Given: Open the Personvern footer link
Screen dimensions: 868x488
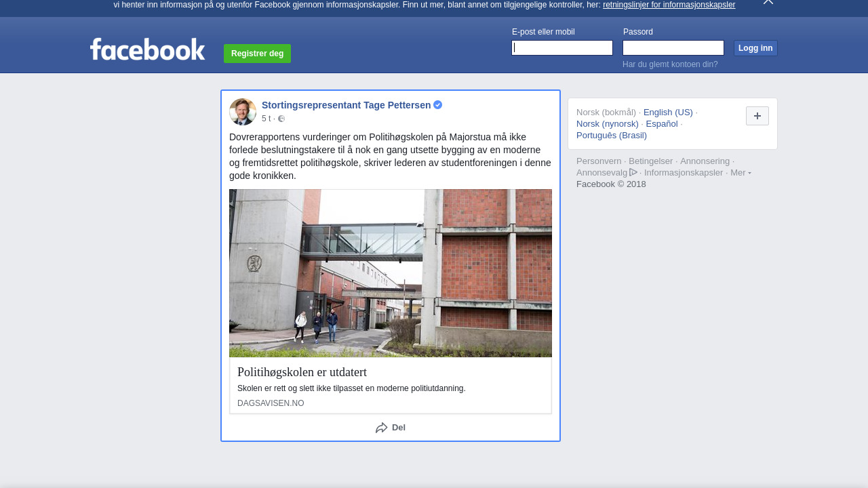Looking at the screenshot, I should coord(599,161).
